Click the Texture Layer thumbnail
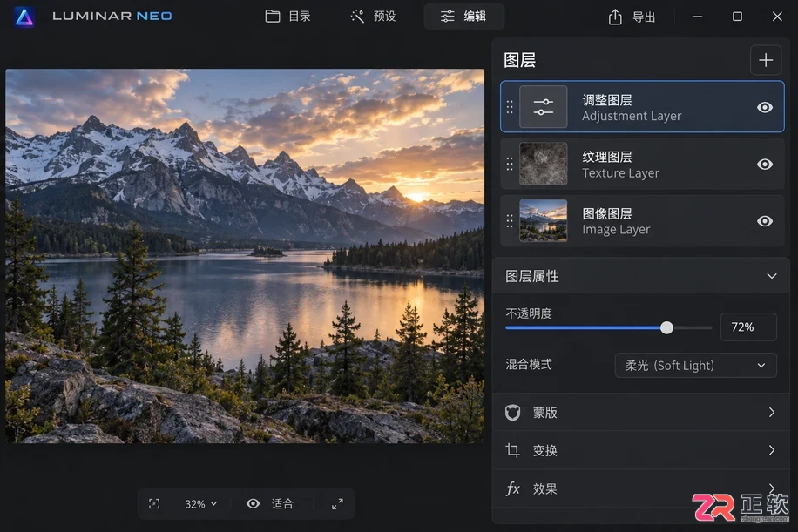 tap(543, 164)
